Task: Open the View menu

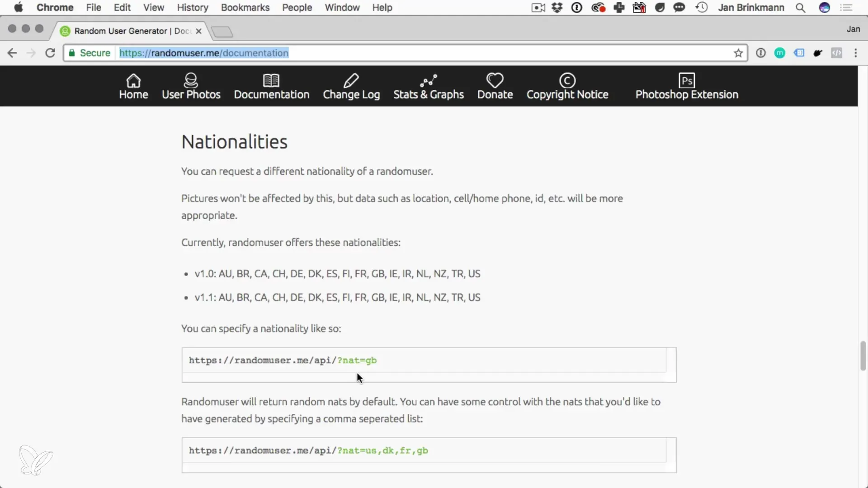Action: tap(154, 7)
